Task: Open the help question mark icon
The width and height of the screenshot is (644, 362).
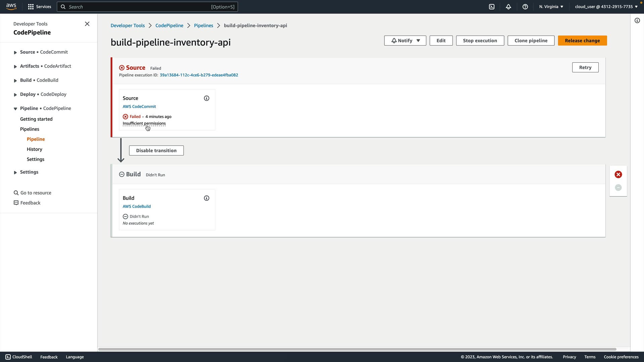Action: (525, 7)
